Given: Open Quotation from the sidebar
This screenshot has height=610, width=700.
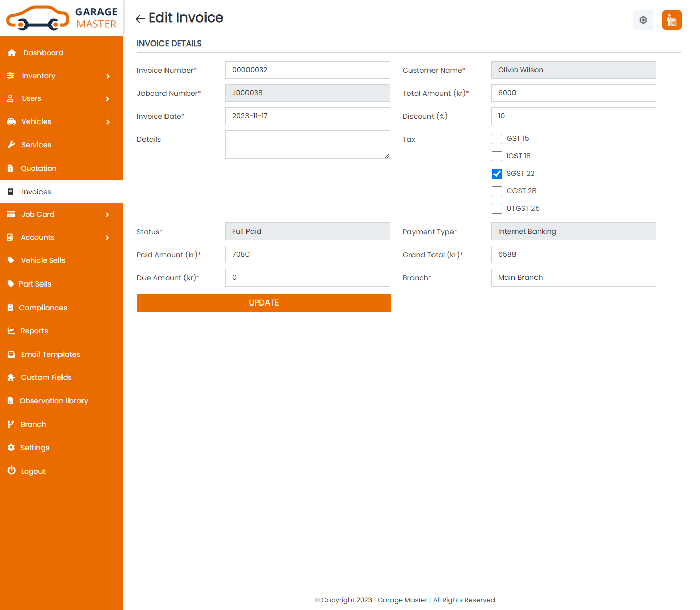Looking at the screenshot, I should coord(38,168).
